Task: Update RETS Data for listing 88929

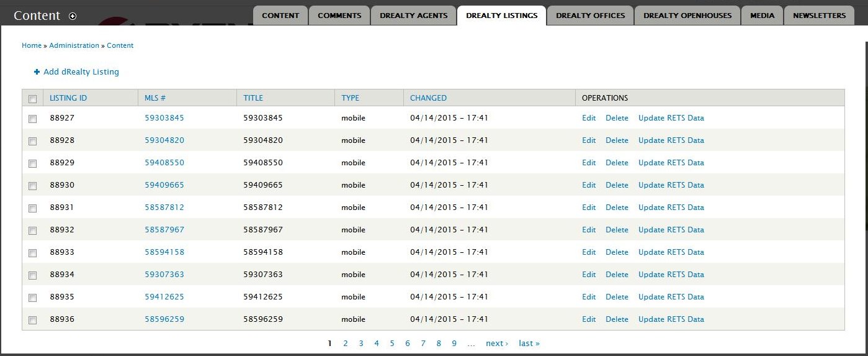Action: tap(671, 163)
